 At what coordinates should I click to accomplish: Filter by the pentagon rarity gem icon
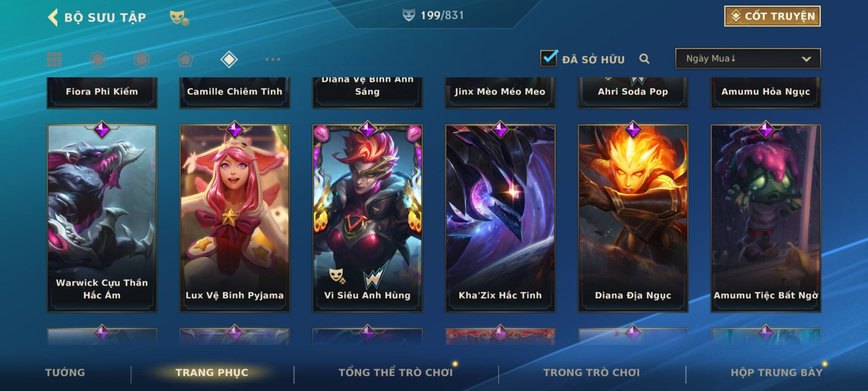point(185,59)
